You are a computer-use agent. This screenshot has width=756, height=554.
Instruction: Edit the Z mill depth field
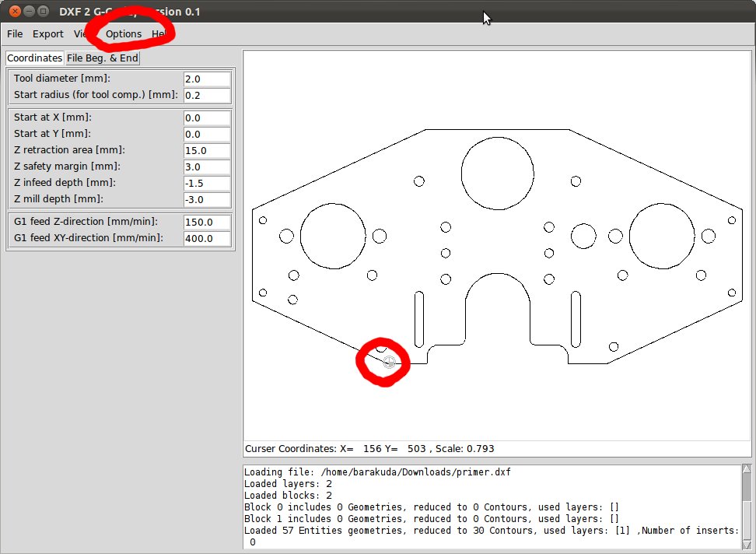[x=207, y=200]
